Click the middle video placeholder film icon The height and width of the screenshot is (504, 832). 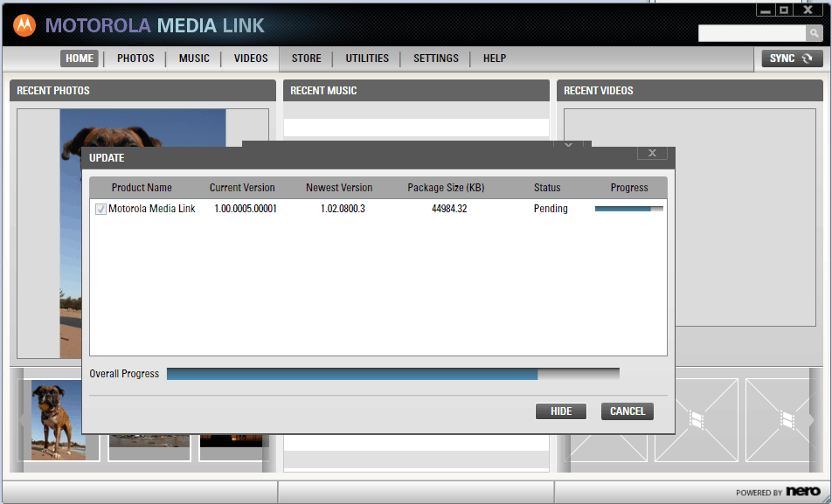pos(697,420)
